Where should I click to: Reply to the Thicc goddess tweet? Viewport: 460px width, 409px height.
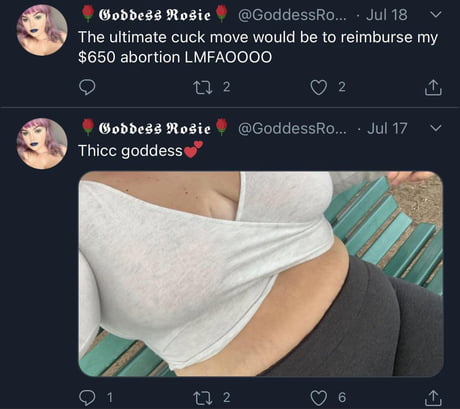(87, 397)
